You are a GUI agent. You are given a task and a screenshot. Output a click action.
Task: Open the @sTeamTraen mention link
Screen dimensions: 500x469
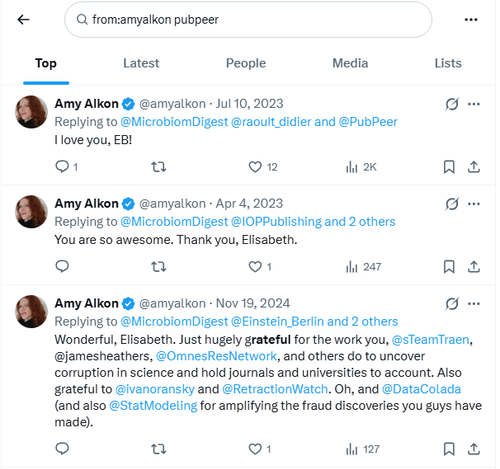pos(430,340)
